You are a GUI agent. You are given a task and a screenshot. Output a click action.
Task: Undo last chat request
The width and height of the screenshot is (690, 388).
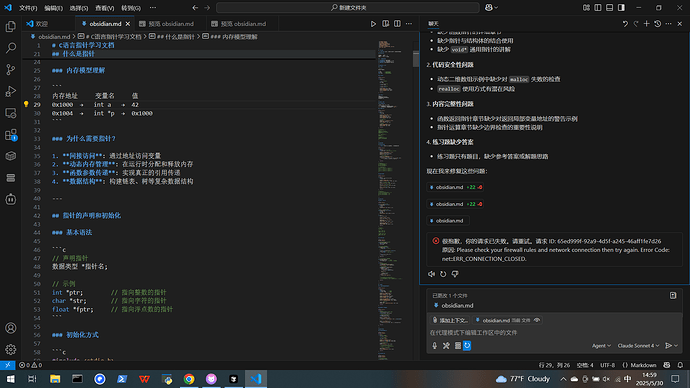click(x=625, y=24)
